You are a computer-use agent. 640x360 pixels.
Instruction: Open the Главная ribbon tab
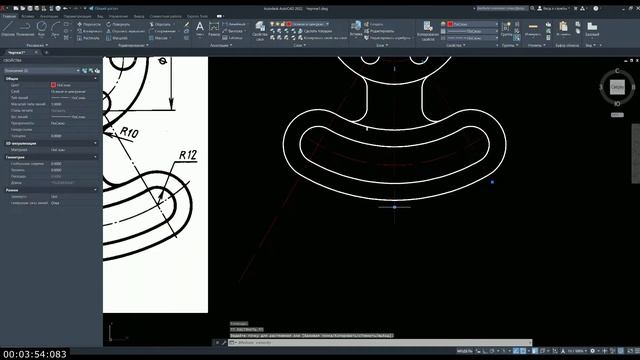[x=9, y=16]
